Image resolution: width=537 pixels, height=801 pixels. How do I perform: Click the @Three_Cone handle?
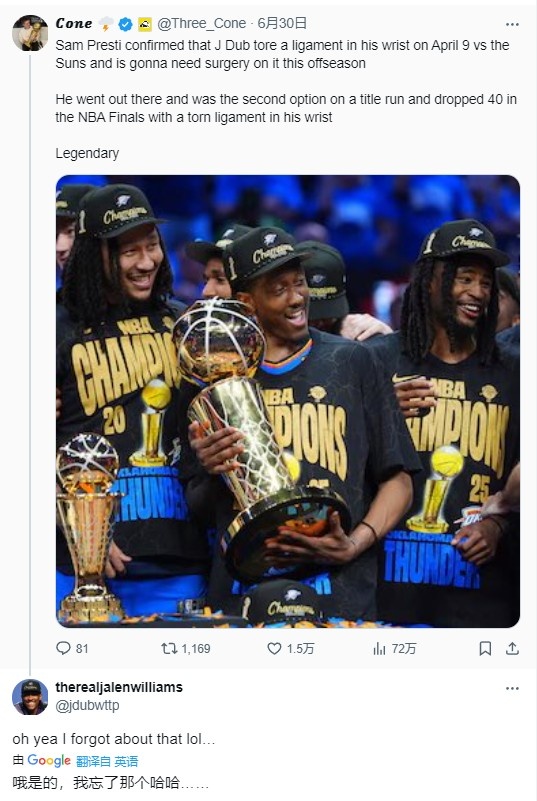[x=201, y=23]
